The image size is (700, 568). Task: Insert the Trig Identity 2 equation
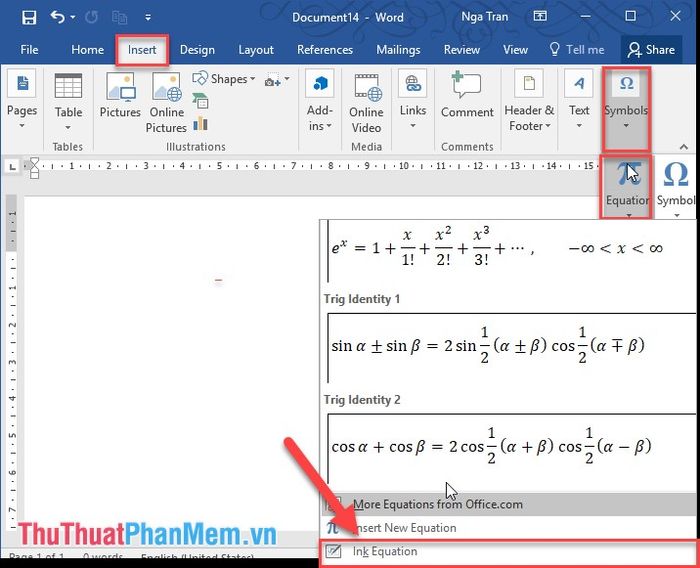pos(512,448)
